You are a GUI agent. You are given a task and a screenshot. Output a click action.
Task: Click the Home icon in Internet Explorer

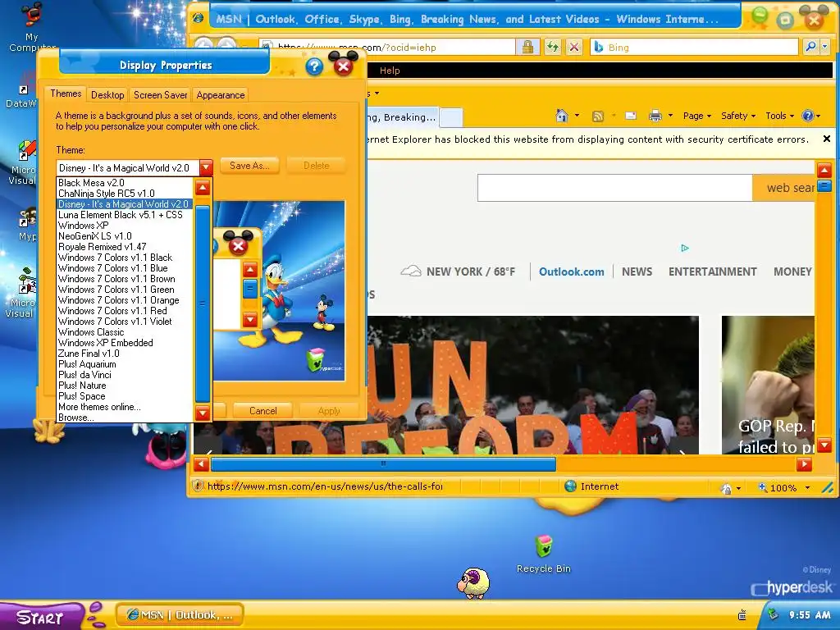pos(561,115)
